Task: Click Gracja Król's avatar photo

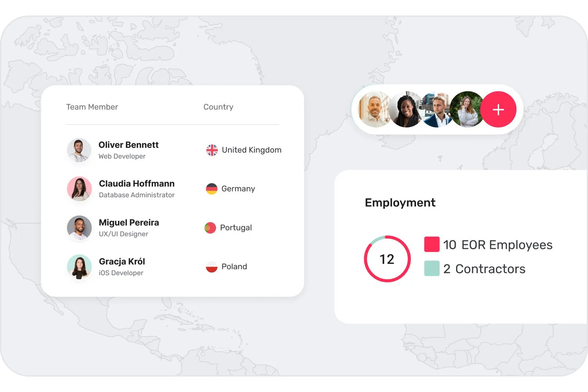Action: (79, 267)
